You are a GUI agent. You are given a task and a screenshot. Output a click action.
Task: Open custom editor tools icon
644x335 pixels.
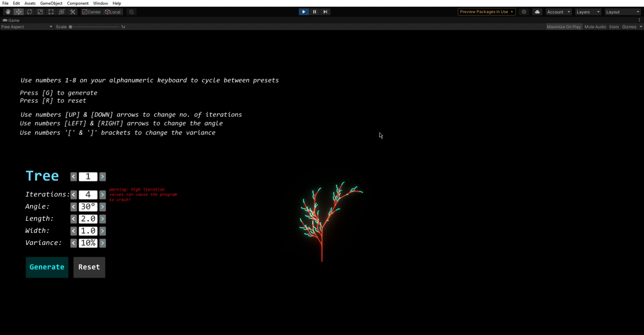72,12
